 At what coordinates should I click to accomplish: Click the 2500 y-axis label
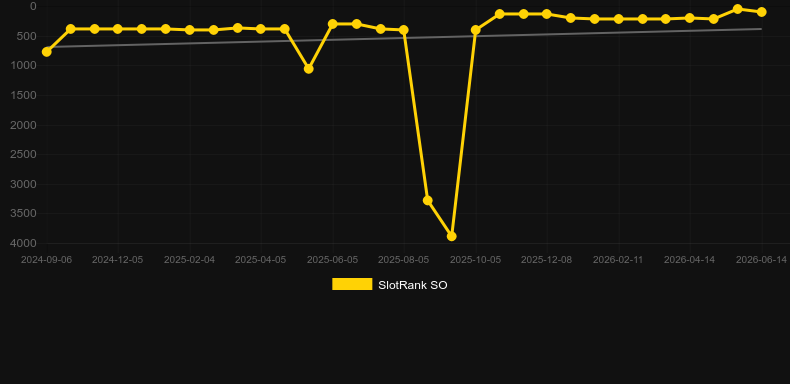[24, 154]
